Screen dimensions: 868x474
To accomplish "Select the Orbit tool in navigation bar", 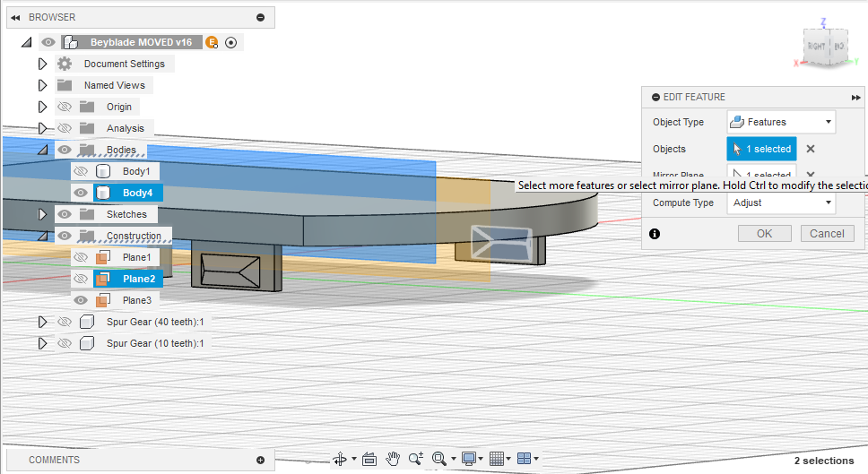I will [x=341, y=459].
